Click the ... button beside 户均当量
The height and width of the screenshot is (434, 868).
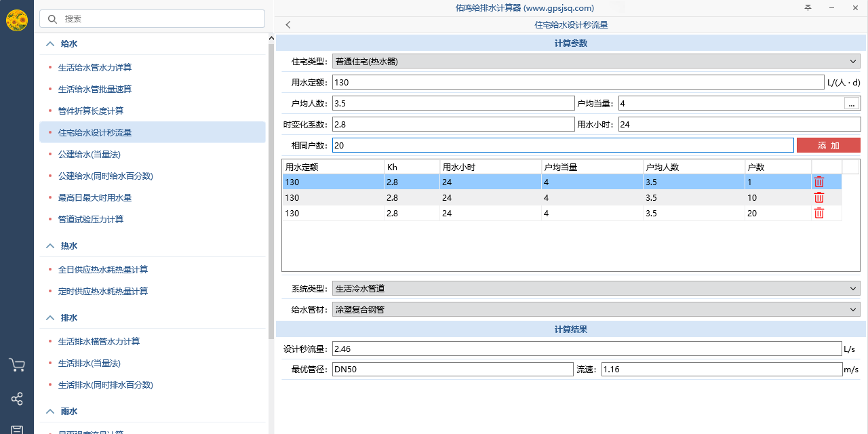pyautogui.click(x=852, y=104)
